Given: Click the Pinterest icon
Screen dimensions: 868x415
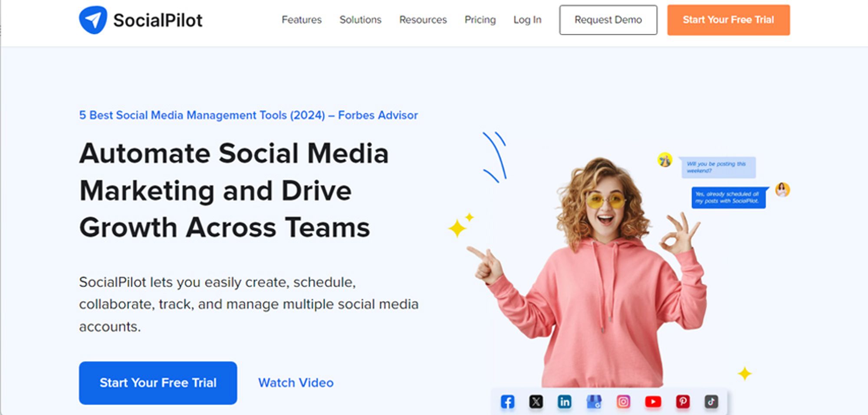Looking at the screenshot, I should tap(683, 402).
